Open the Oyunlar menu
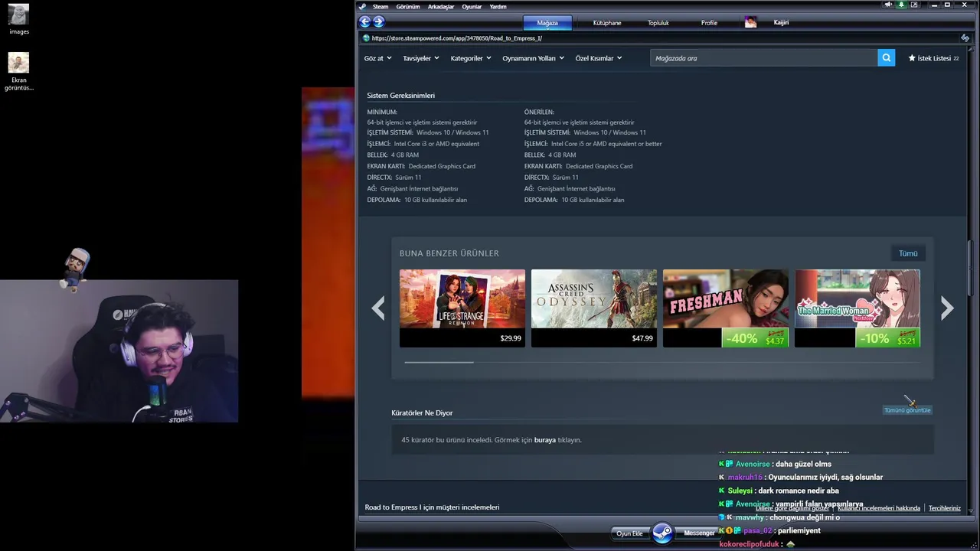The image size is (980, 551). pos(472,6)
